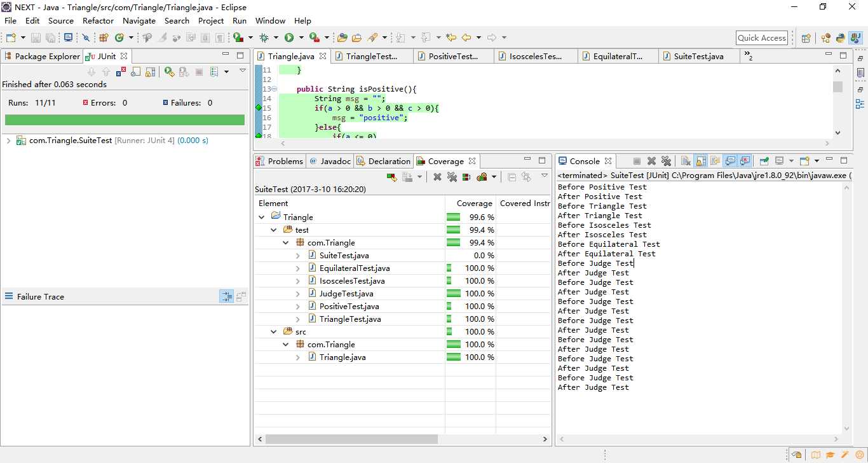
Task: Expand SuiteTest.java in Coverage tree
Action: coord(298,255)
